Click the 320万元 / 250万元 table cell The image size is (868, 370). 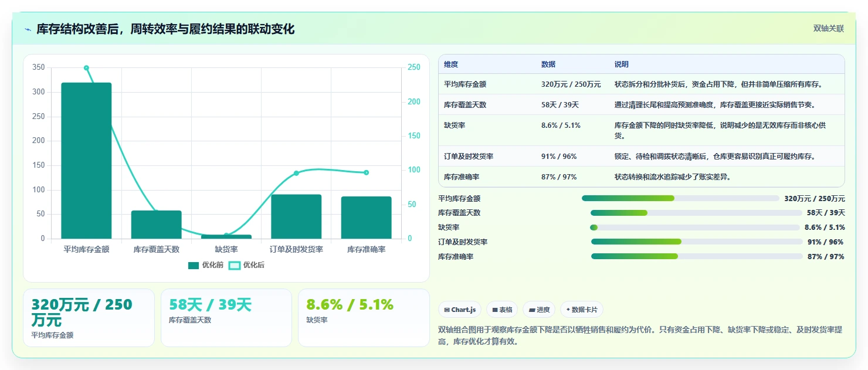point(571,84)
